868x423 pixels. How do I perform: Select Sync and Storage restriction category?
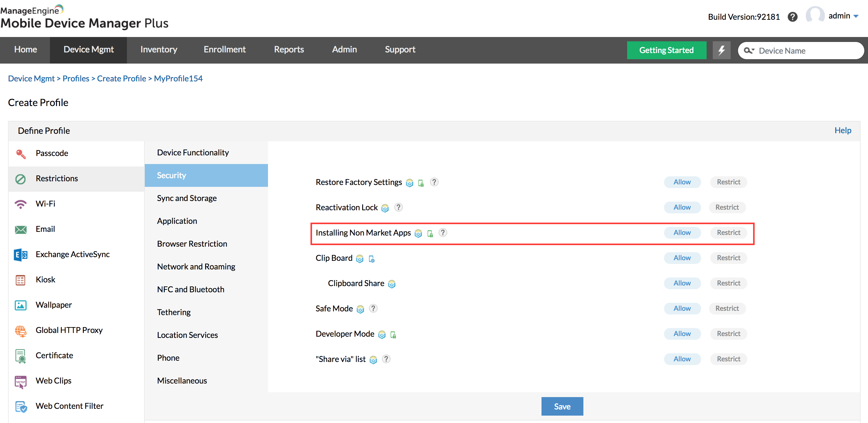pyautogui.click(x=187, y=198)
